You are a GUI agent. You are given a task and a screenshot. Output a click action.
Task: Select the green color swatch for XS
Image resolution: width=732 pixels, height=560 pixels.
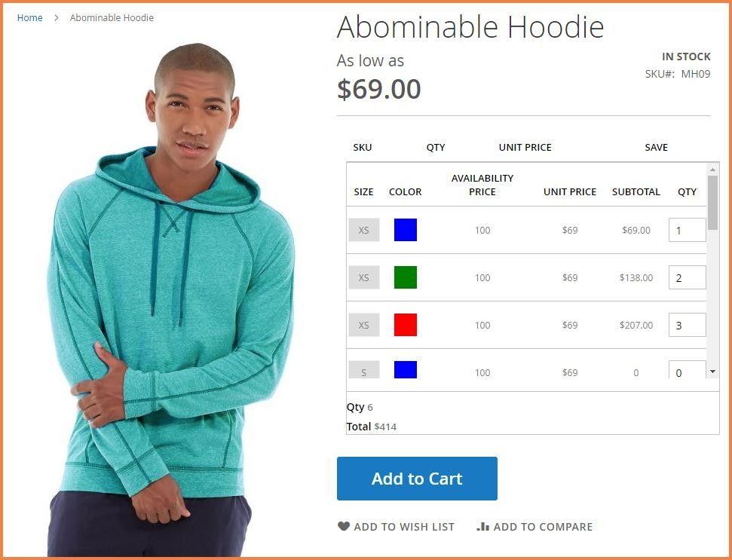point(406,277)
